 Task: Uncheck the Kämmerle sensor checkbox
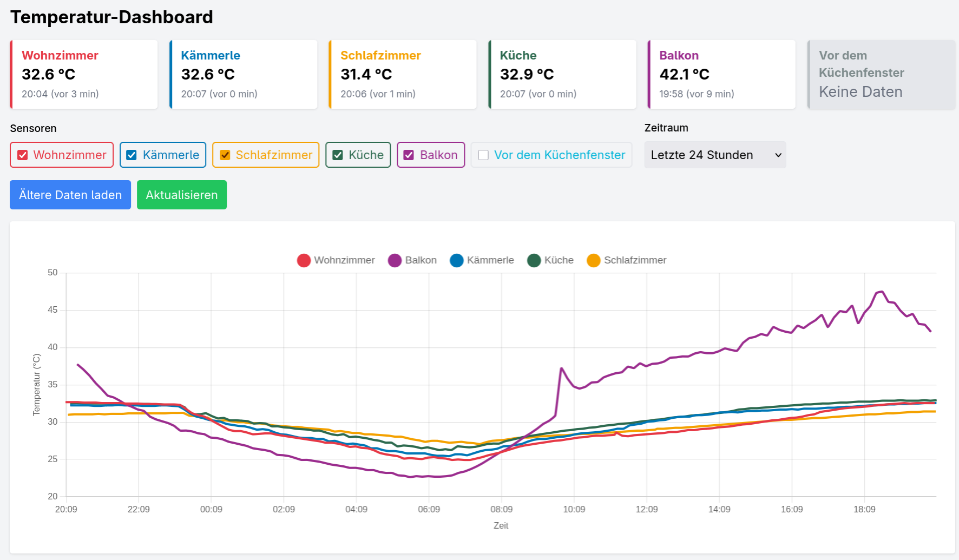[132, 155]
